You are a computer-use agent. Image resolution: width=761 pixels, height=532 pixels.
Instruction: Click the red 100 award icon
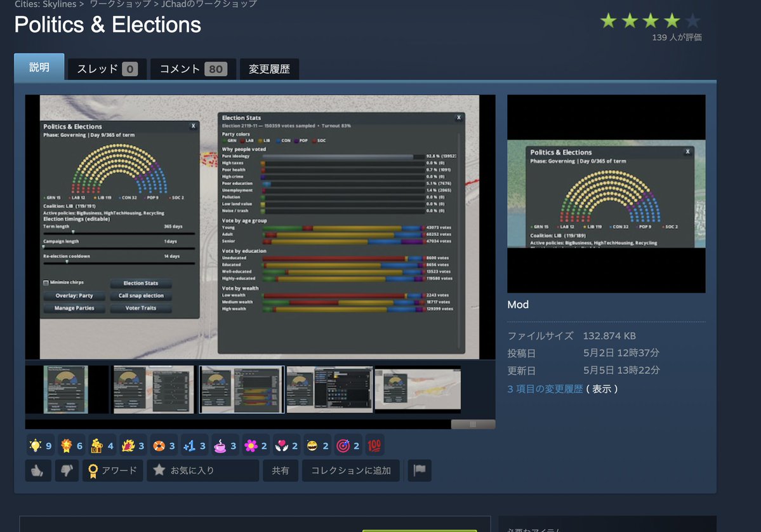tap(374, 446)
